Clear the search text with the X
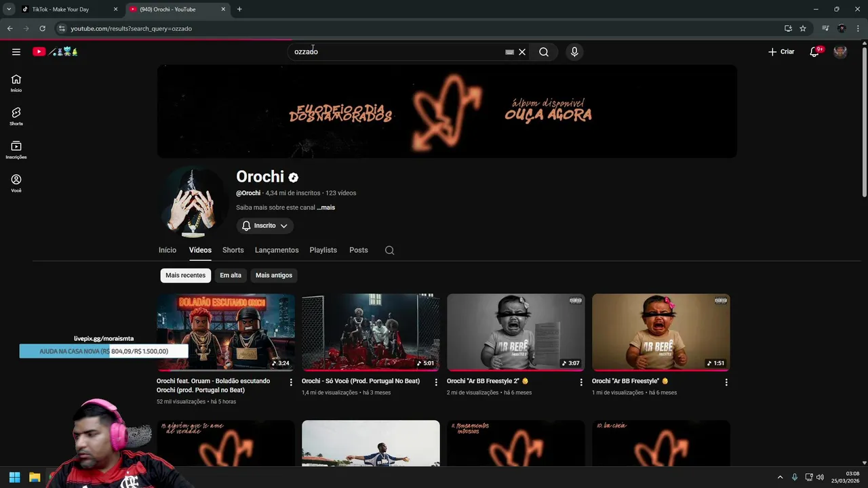 522,52
